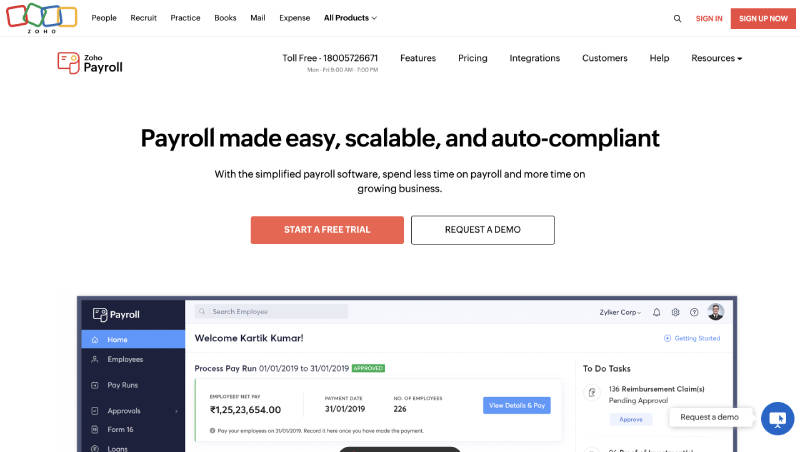
Task: Open the user profile avatar
Action: click(x=715, y=312)
